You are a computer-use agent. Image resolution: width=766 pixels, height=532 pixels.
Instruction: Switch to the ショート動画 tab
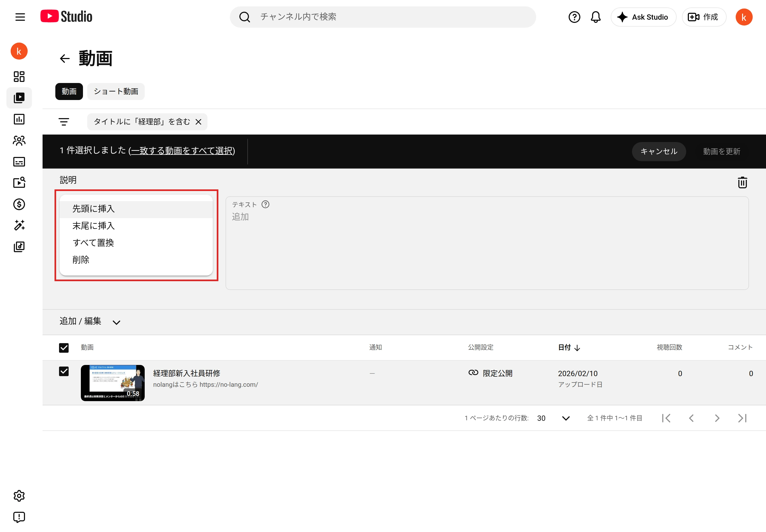tap(116, 91)
